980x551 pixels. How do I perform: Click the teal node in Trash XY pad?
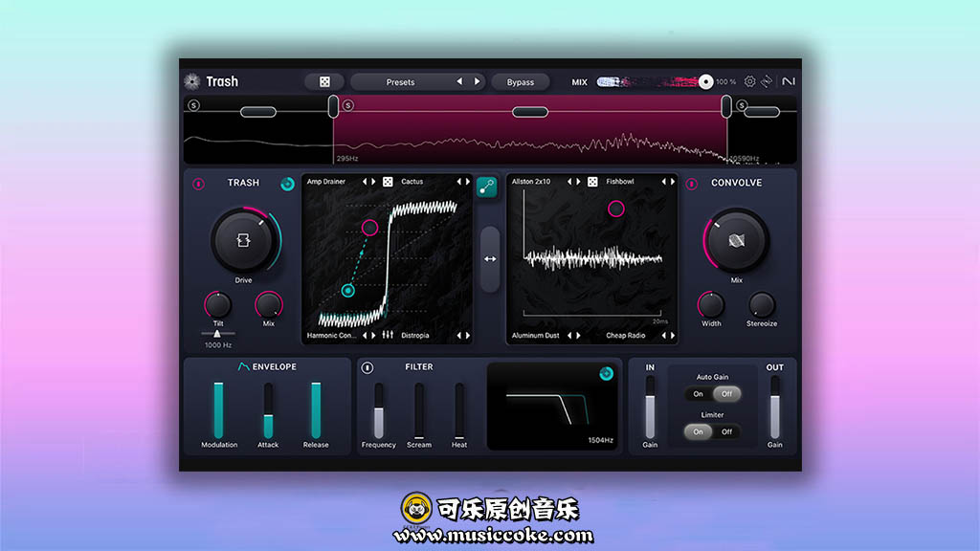click(x=348, y=291)
